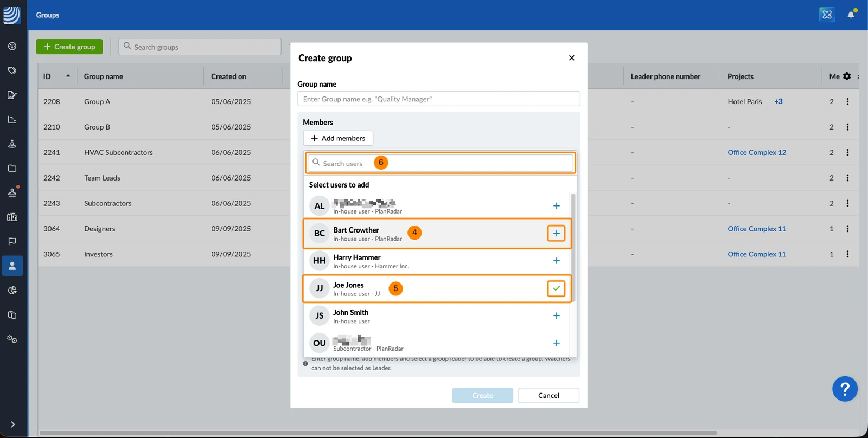Click the Leader phone number column header
Viewport: 868px width, 438px height.
tap(666, 76)
